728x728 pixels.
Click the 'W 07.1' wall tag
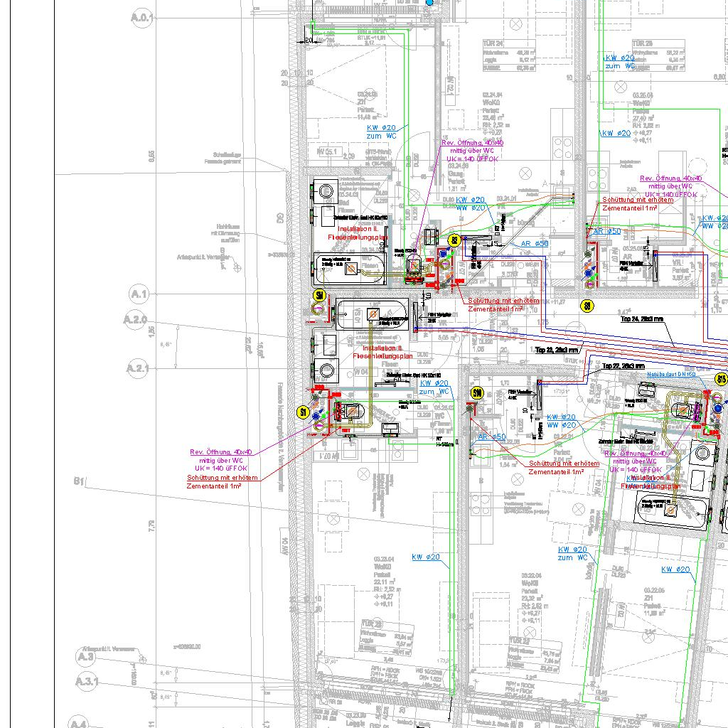coord(326,456)
